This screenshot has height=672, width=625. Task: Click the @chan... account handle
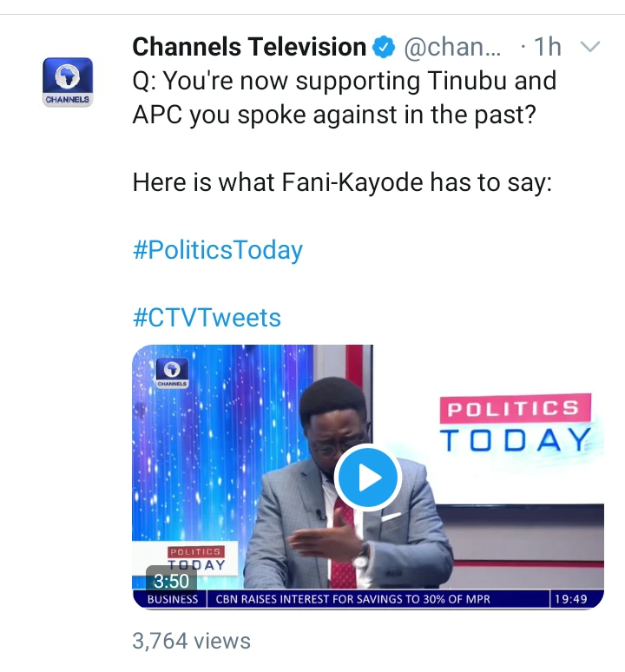pos(452,47)
